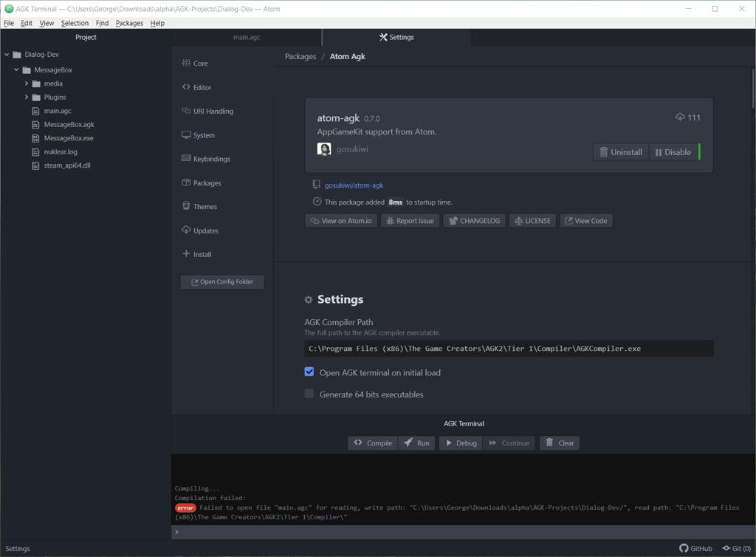The image size is (756, 557).
Task: Open the Selection menu
Action: 75,23
